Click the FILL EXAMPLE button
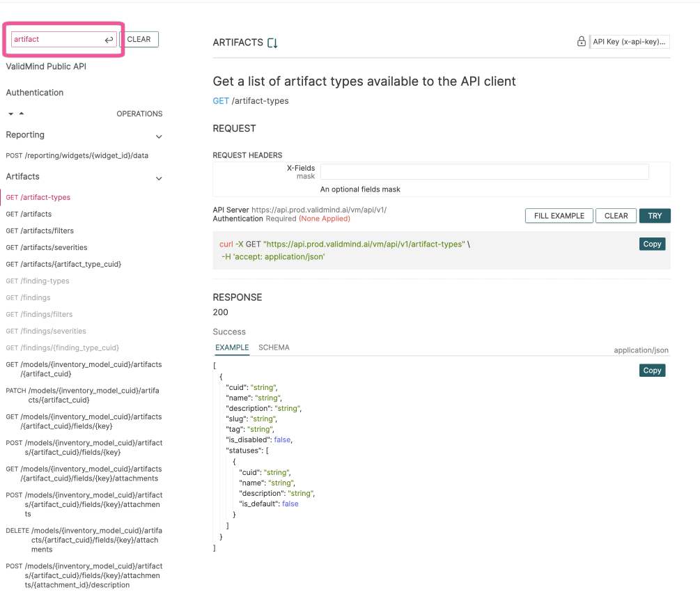 click(559, 216)
